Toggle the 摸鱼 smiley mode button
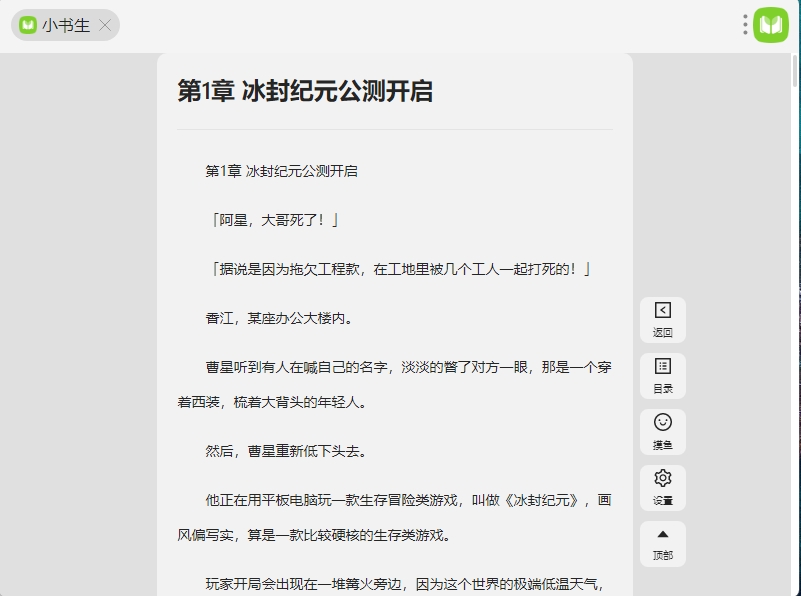Screen dimensions: 801x596 pos(663,432)
